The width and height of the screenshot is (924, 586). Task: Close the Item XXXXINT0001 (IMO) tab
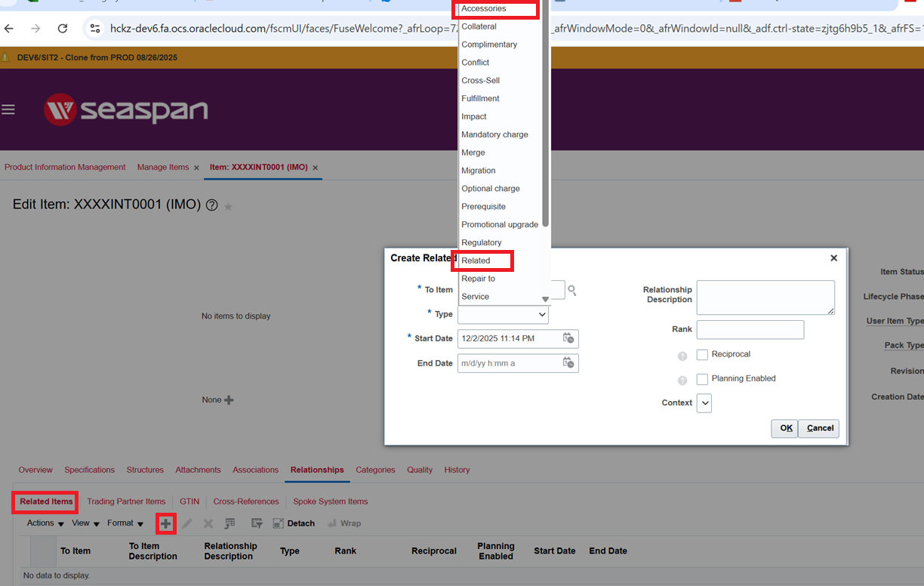[316, 168]
